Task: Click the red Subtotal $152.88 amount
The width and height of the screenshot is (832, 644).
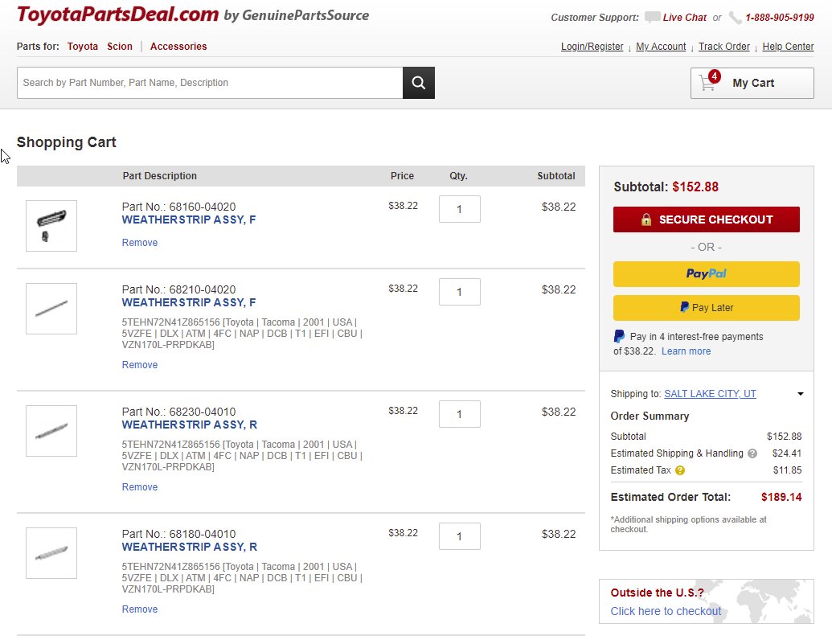Action: [x=695, y=187]
